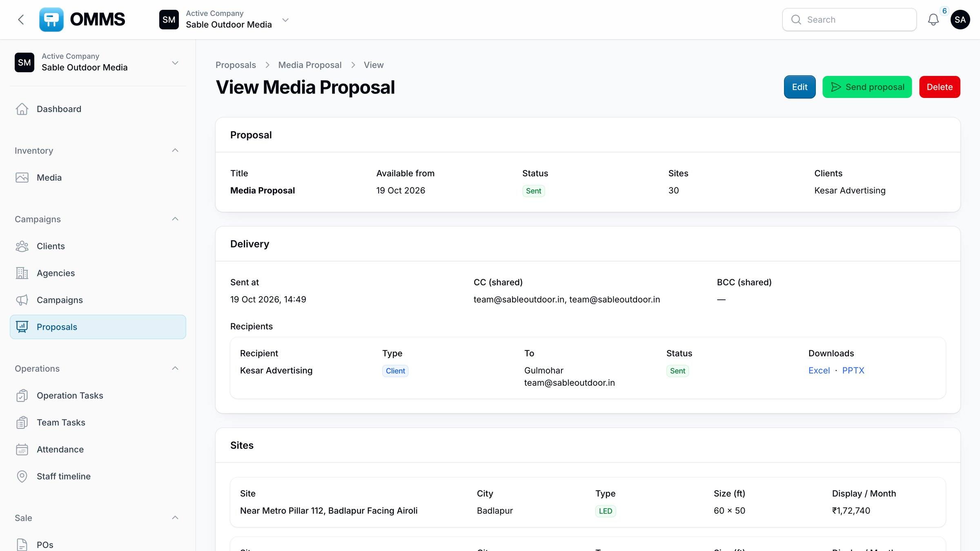Open the notifications bell
The height and width of the screenshot is (551, 980).
click(x=933, y=20)
